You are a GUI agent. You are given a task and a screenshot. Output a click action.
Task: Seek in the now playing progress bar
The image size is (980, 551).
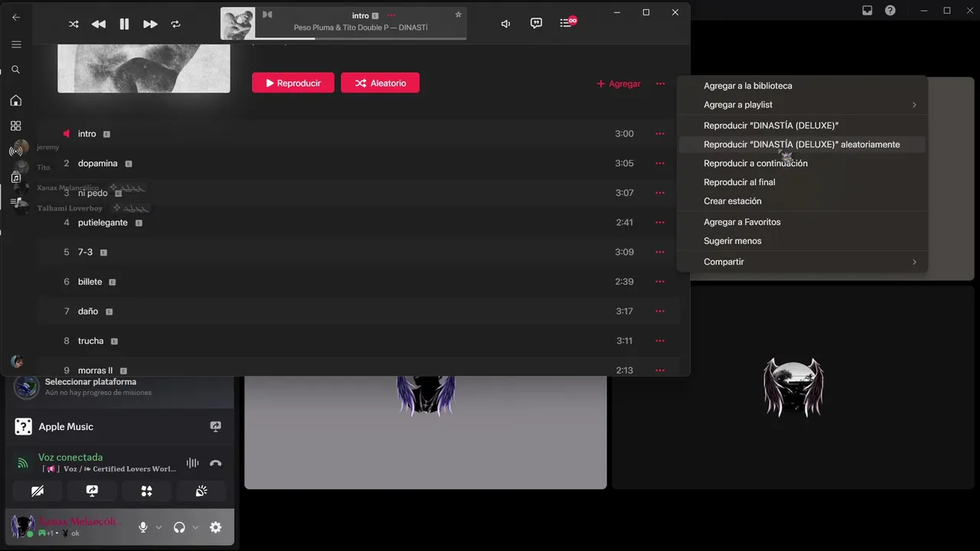pos(361,38)
